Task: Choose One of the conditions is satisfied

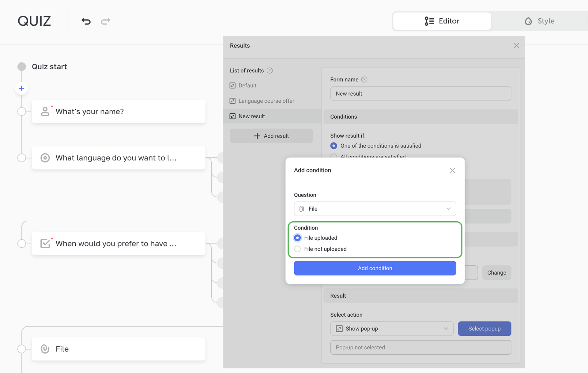Action: click(334, 146)
